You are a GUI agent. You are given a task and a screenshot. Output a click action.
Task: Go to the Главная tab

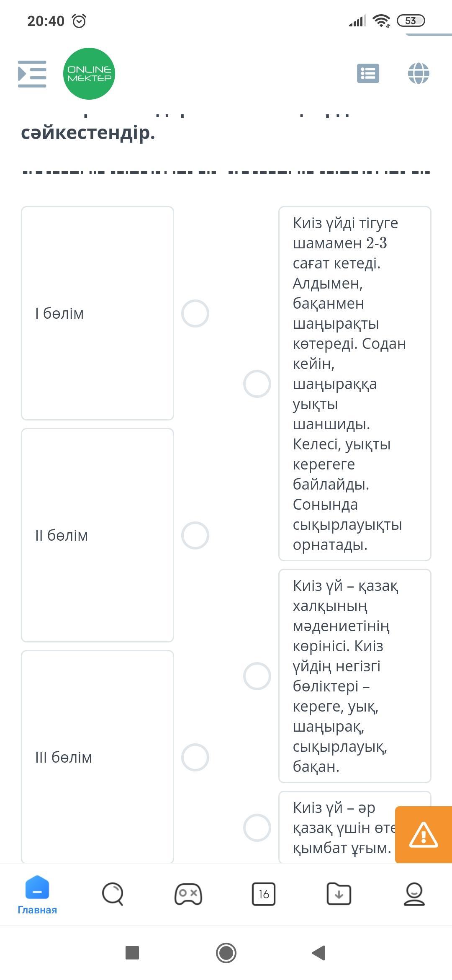[37, 896]
